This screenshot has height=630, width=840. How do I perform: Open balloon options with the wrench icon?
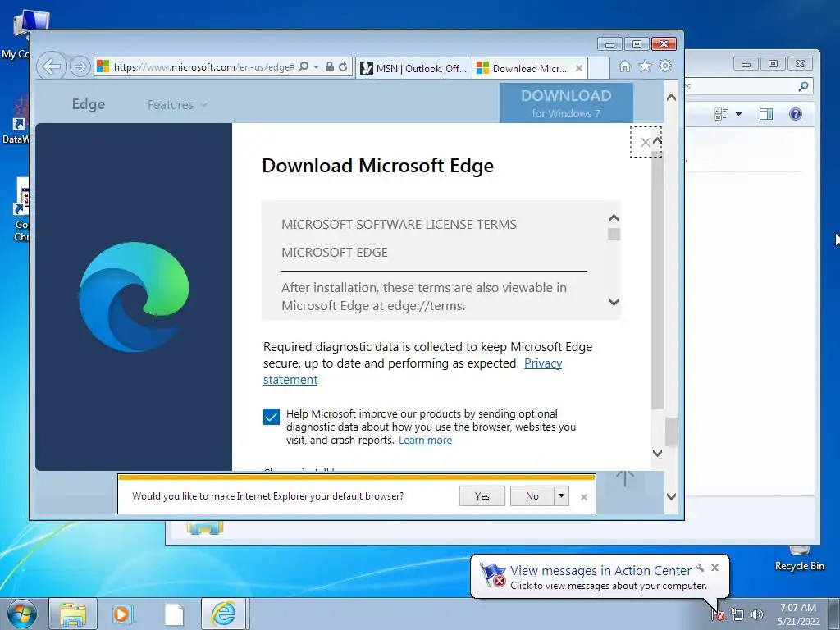coord(700,568)
